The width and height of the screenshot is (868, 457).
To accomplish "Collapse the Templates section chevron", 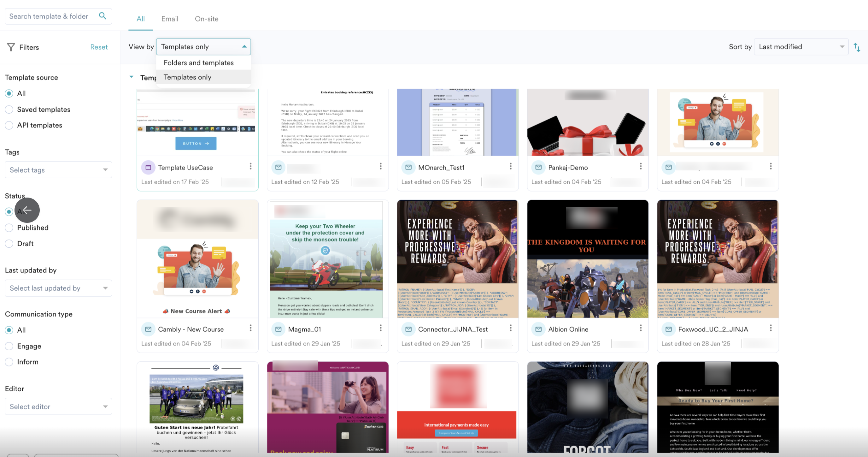I will click(132, 77).
